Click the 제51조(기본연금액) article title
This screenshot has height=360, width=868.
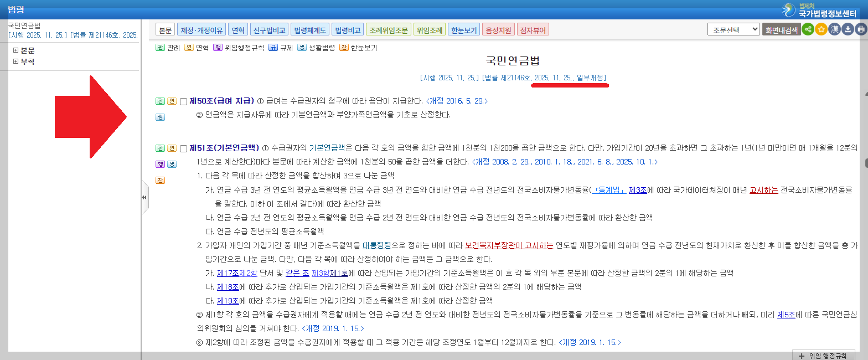point(225,148)
